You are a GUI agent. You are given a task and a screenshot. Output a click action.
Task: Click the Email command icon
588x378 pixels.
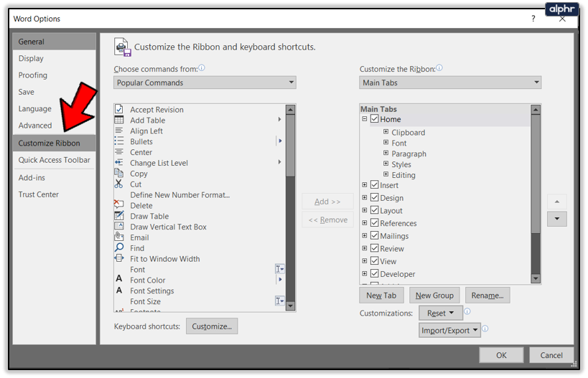(x=119, y=237)
